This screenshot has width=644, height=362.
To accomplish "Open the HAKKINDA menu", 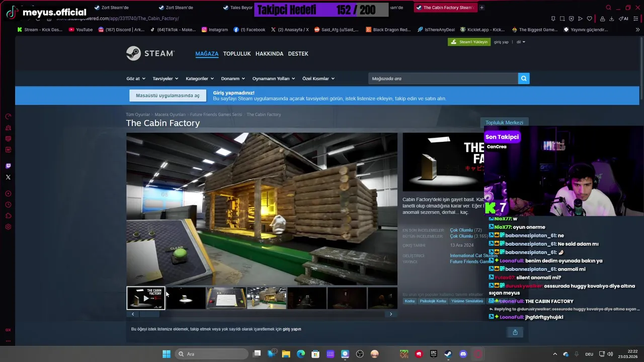I will pyautogui.click(x=269, y=54).
